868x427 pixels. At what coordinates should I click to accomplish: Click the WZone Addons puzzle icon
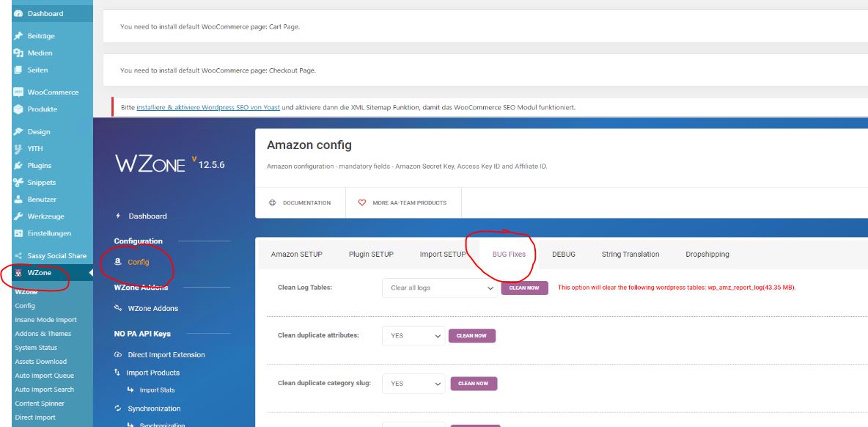click(118, 308)
